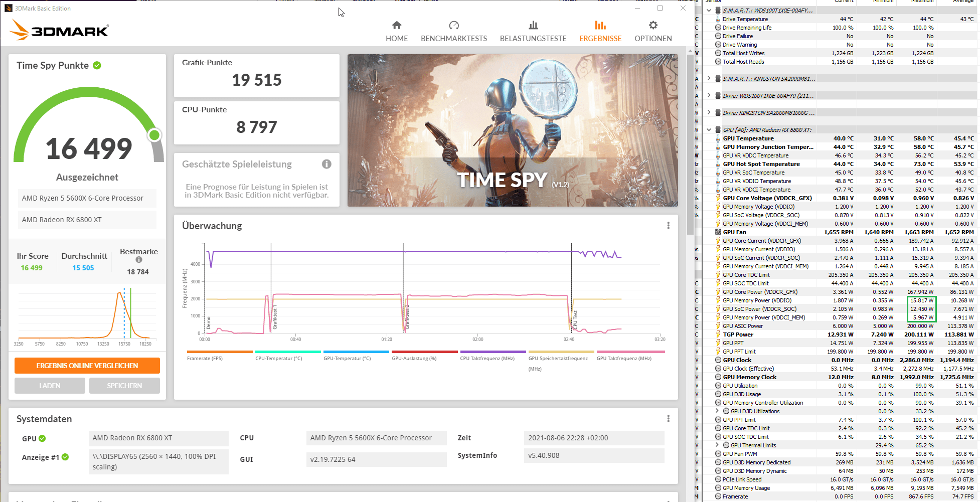The height and width of the screenshot is (502, 980).
Task: Click Time Spy benchmark thumbnail image
Action: (513, 130)
